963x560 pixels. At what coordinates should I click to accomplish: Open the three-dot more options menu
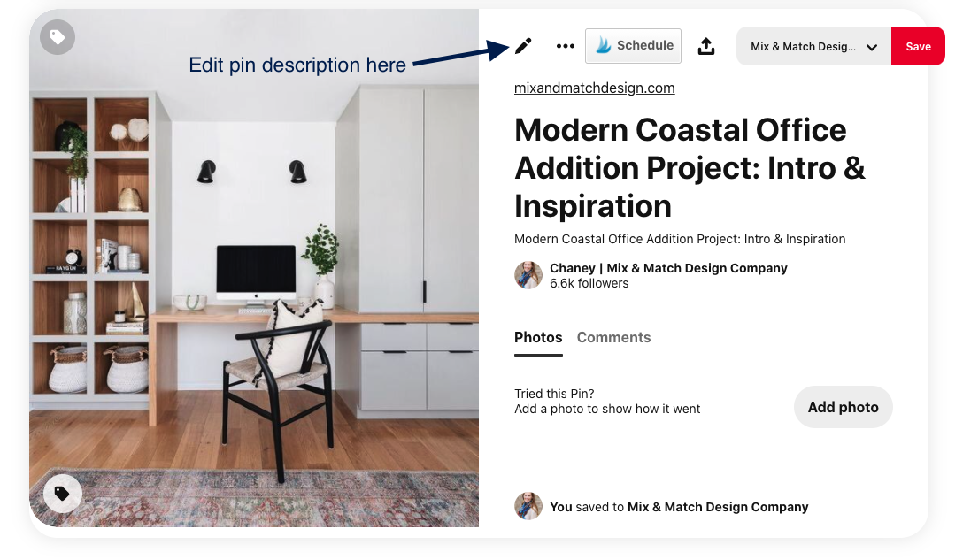click(565, 46)
